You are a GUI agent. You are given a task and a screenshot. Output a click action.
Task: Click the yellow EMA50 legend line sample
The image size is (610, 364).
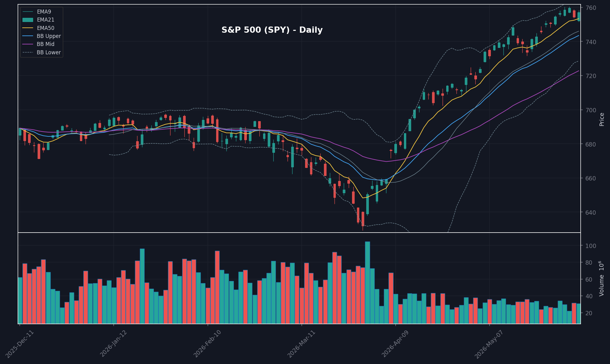[28, 28]
